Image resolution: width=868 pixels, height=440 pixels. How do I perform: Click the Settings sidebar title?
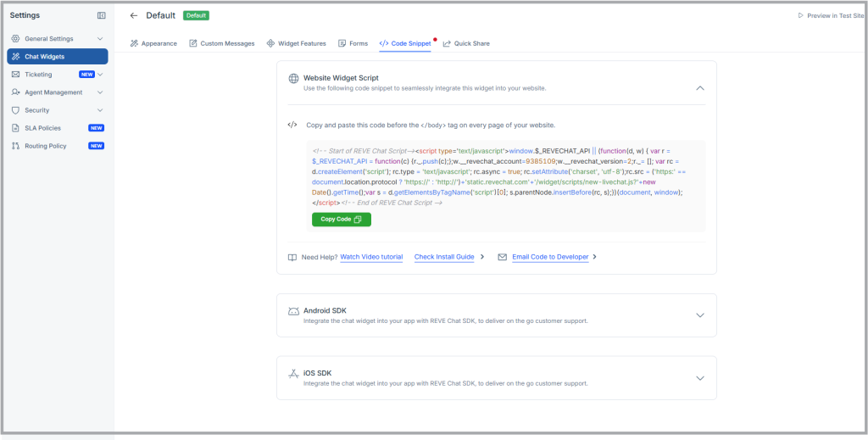coord(25,15)
